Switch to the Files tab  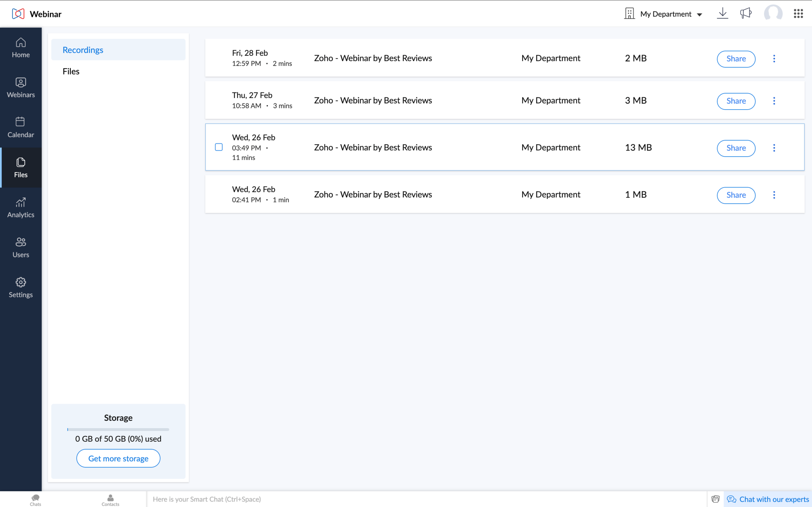click(71, 71)
